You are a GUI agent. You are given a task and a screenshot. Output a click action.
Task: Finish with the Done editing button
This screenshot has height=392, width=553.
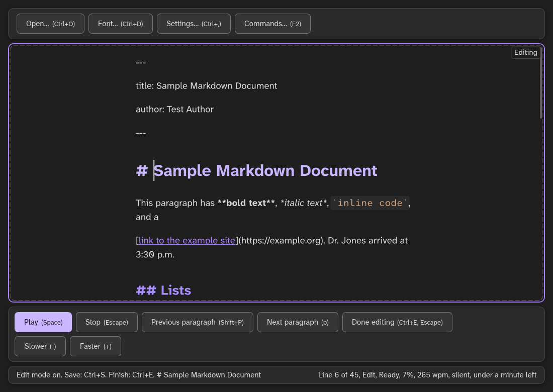[397, 322]
